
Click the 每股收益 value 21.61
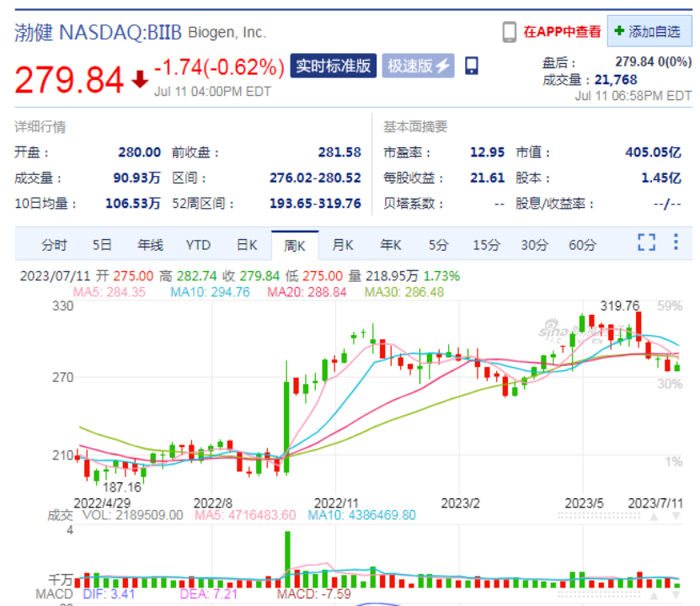[487, 178]
